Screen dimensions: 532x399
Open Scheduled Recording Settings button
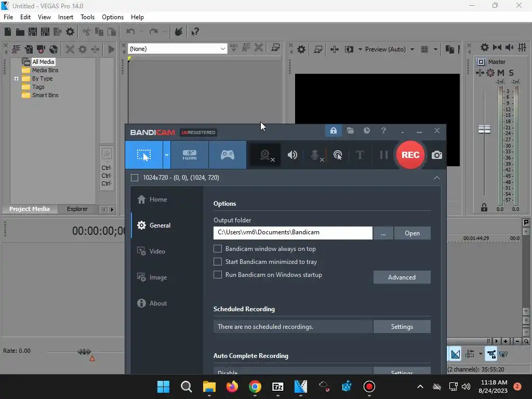tap(402, 327)
